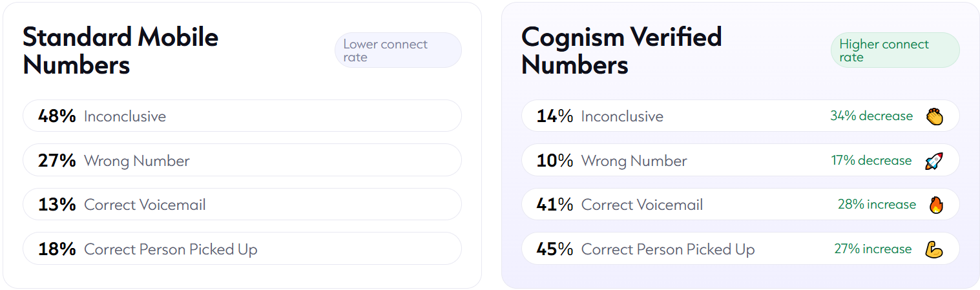Viewport: 980px width, 290px height.
Task: Select 18% Correct Person Picked Up row
Action: point(242,249)
